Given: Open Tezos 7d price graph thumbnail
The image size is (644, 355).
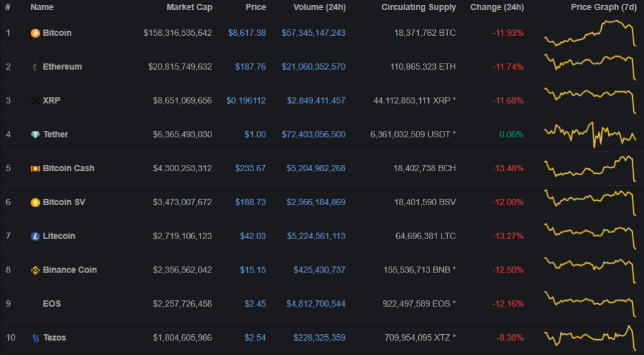Looking at the screenshot, I should [589, 338].
